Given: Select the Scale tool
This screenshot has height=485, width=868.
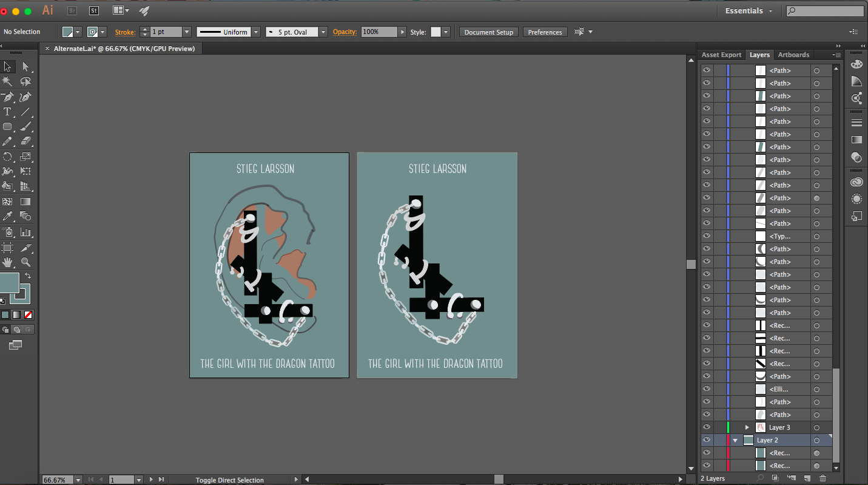Looking at the screenshot, I should tap(25, 157).
